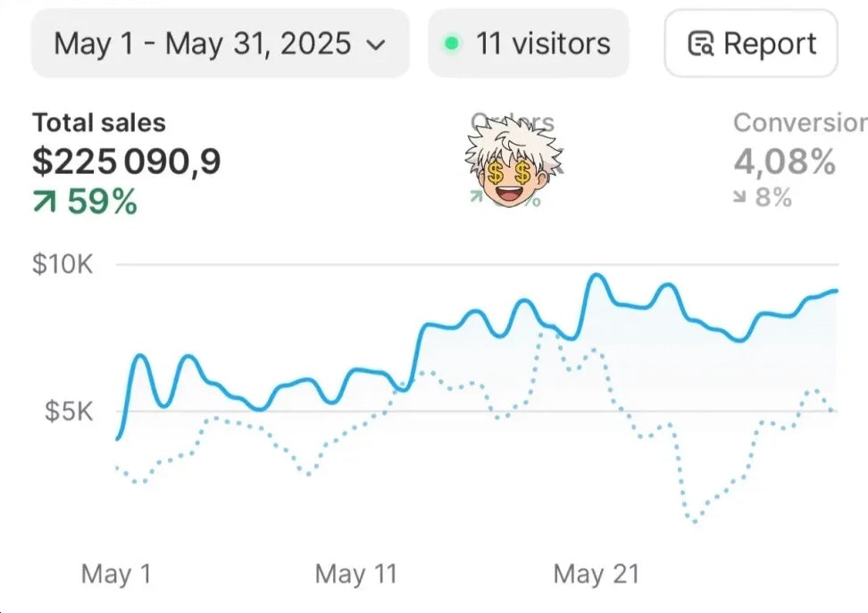868x613 pixels.
Task: Select the Total sales metric heading
Action: (x=99, y=123)
